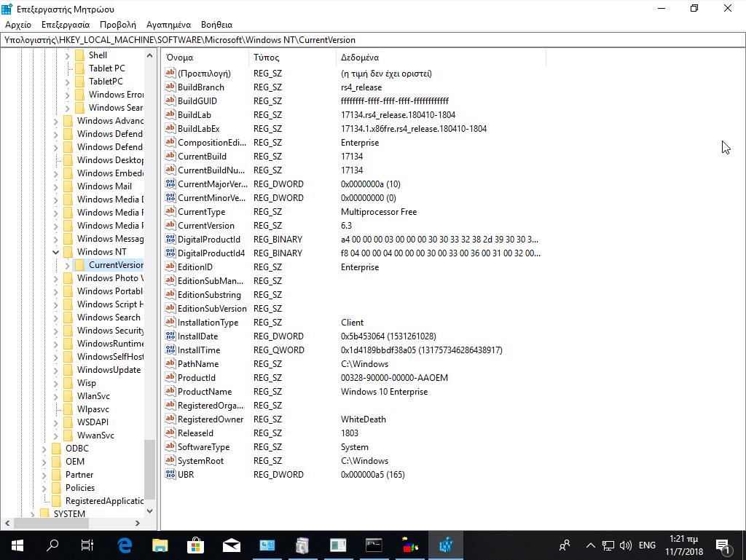The image size is (746, 560).
Task: Open the Επεξεργασία menu
Action: point(66,25)
